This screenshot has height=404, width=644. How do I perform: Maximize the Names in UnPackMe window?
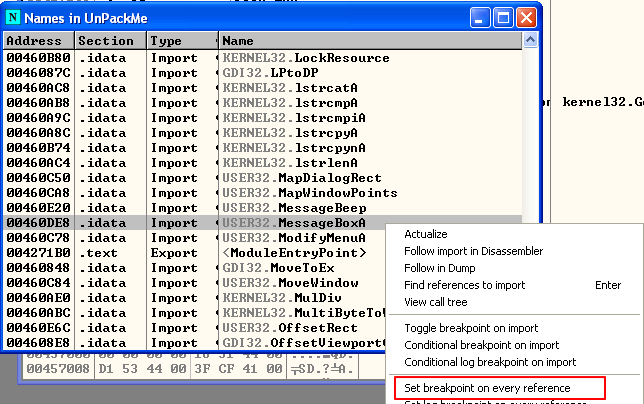click(x=504, y=18)
